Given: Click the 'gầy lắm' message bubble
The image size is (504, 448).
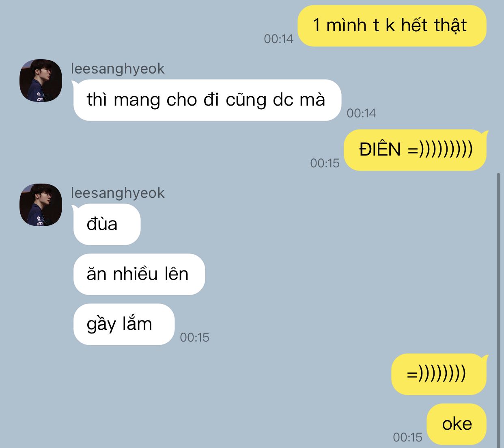Looking at the screenshot, I should pyautogui.click(x=124, y=324).
